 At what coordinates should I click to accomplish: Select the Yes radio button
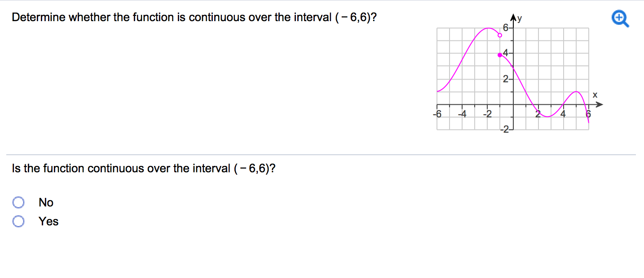tap(18, 221)
